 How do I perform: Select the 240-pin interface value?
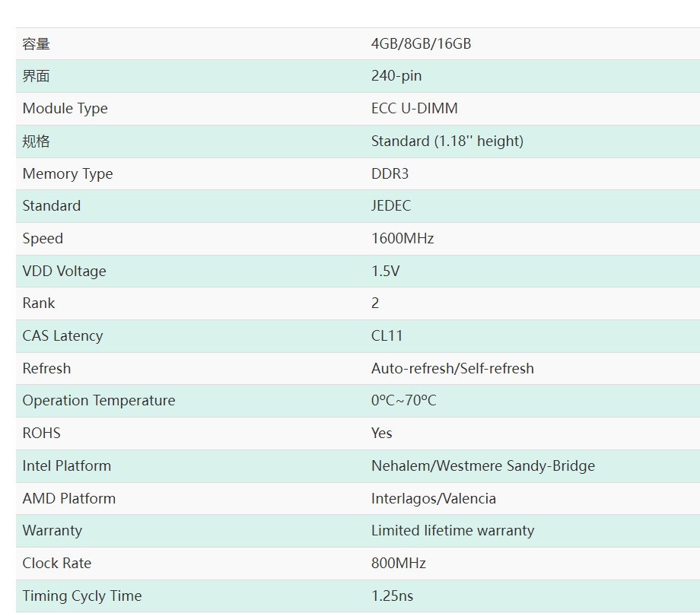point(396,76)
